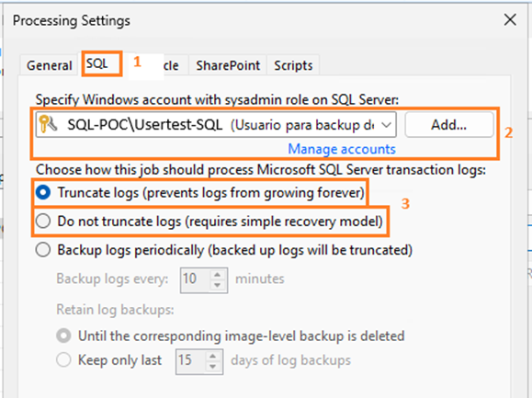Click the Add... account button

[449, 125]
